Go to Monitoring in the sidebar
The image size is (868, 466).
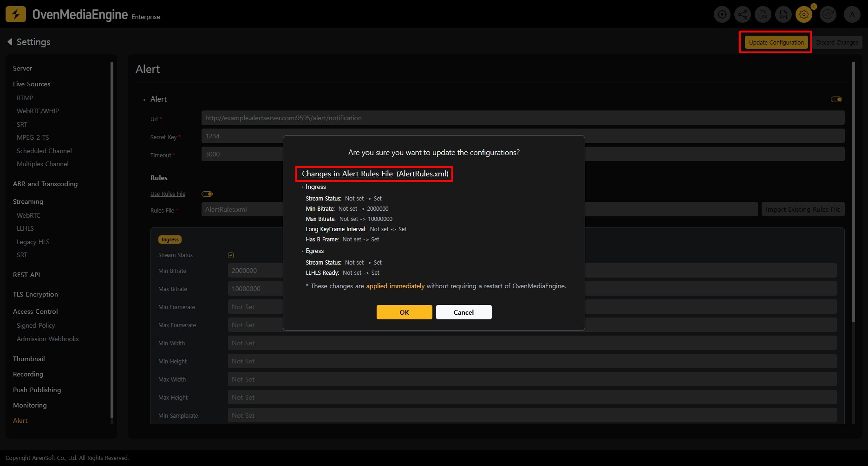30,405
